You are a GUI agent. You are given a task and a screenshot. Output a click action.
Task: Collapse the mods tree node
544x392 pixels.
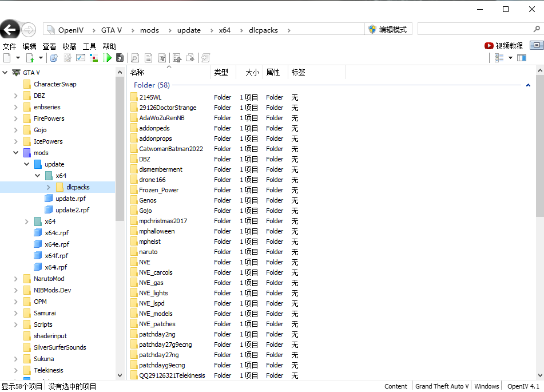tap(15, 153)
